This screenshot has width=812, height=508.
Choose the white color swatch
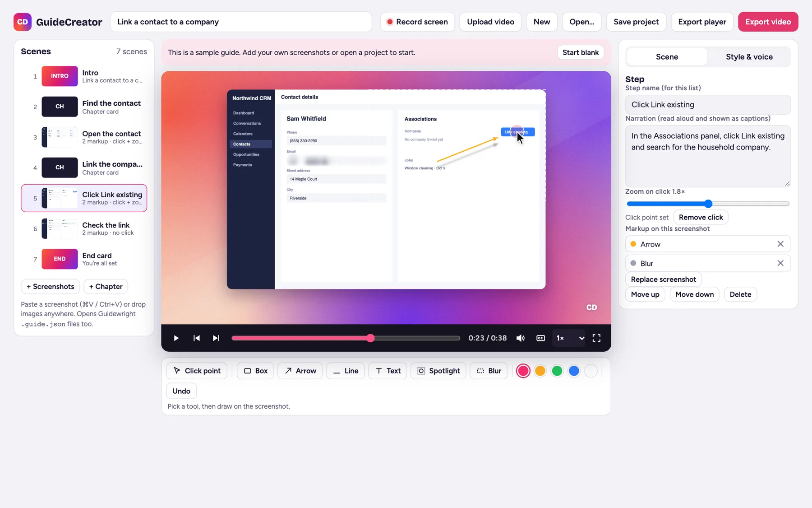coord(591,371)
